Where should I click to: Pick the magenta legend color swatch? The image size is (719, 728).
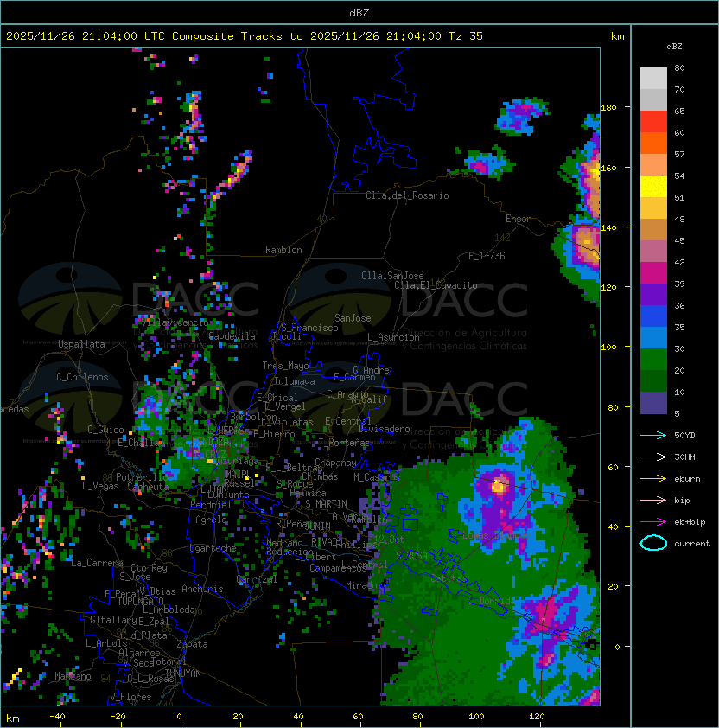click(x=653, y=272)
